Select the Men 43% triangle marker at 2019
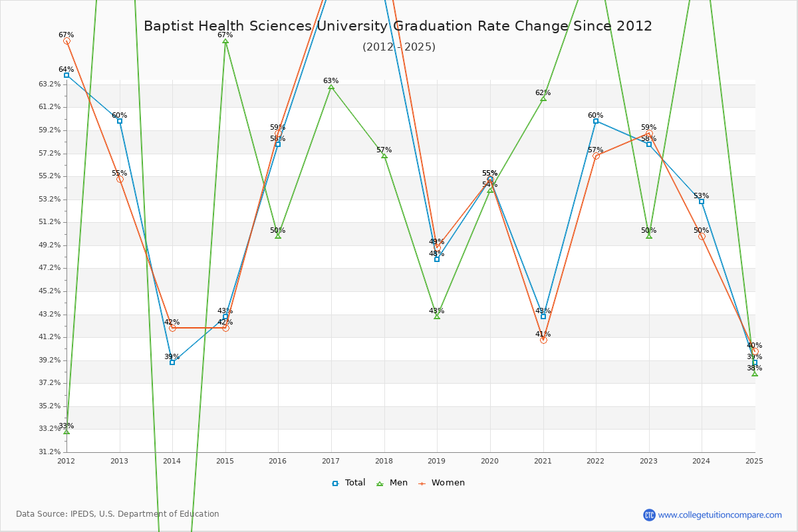Screen dimensions: 798x532 pos(437,317)
